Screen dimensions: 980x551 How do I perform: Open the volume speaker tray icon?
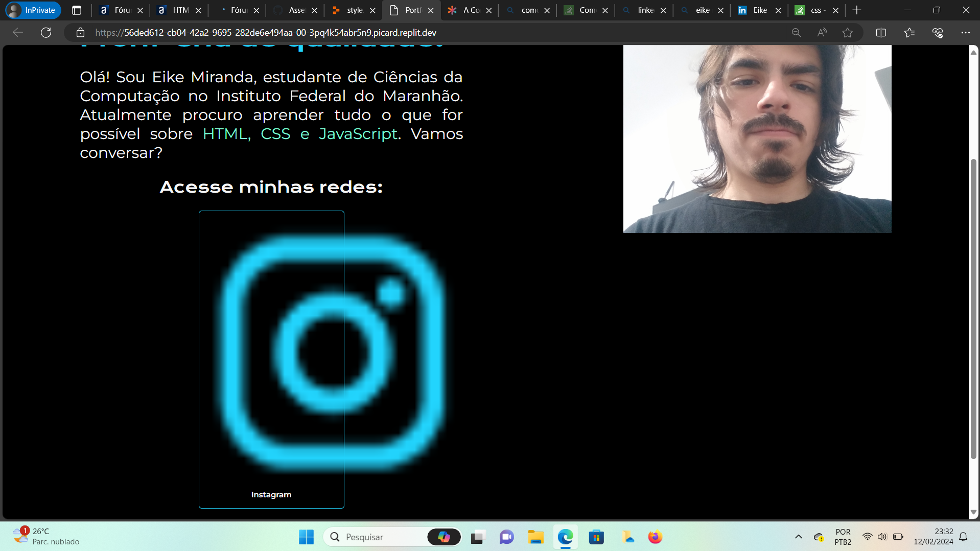pos(882,537)
